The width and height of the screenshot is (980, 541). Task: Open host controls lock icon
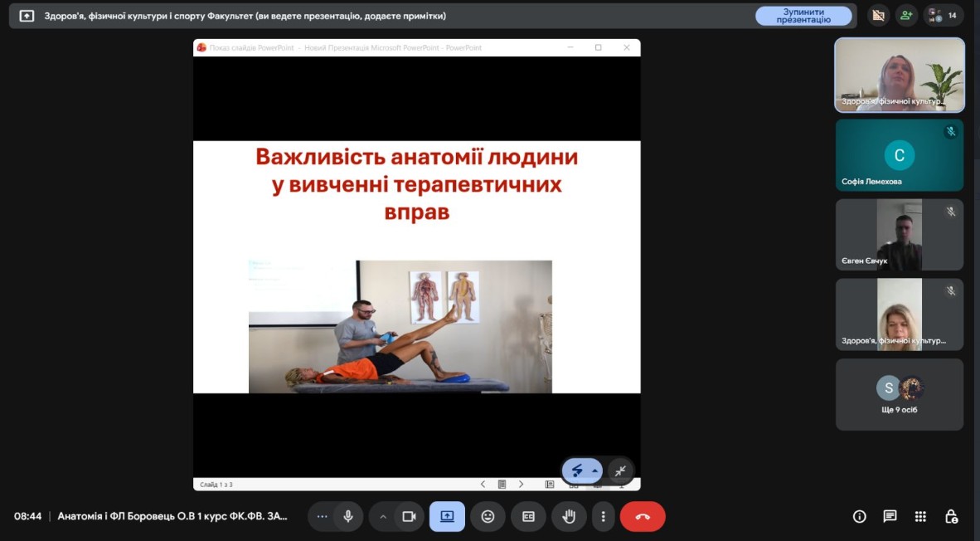pos(952,516)
